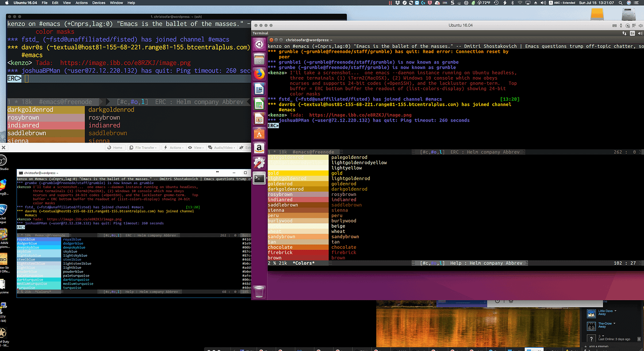Open the Actions menu in the top menu bar
The image size is (644, 351).
coord(81,3)
